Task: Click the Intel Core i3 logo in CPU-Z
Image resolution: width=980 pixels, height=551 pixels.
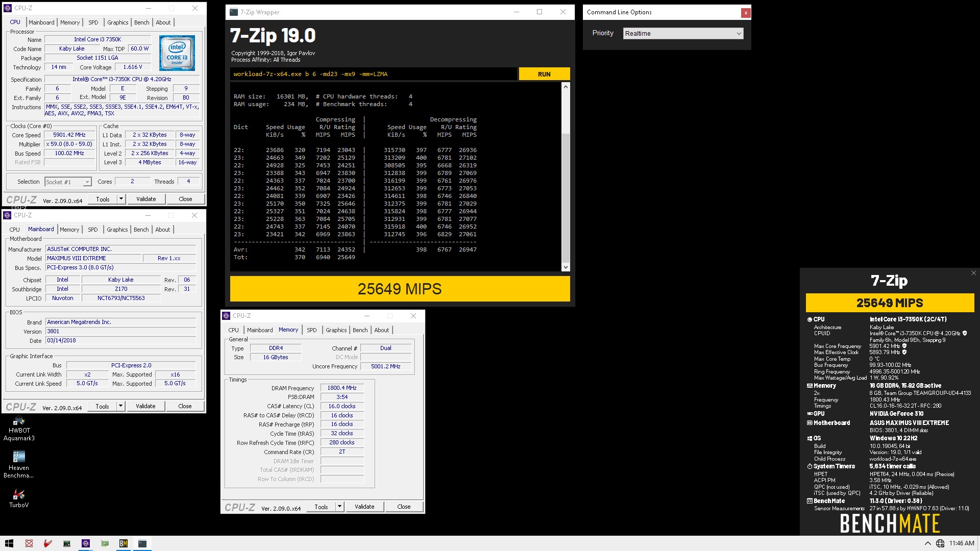Action: pyautogui.click(x=177, y=53)
